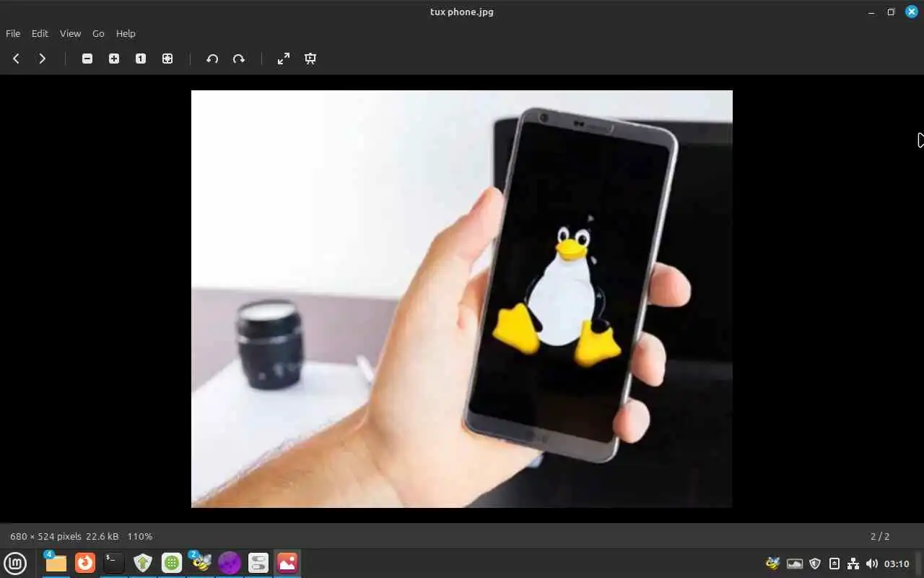924x578 pixels.
Task: Click the 2 / 2 image counter
Action: (x=880, y=536)
